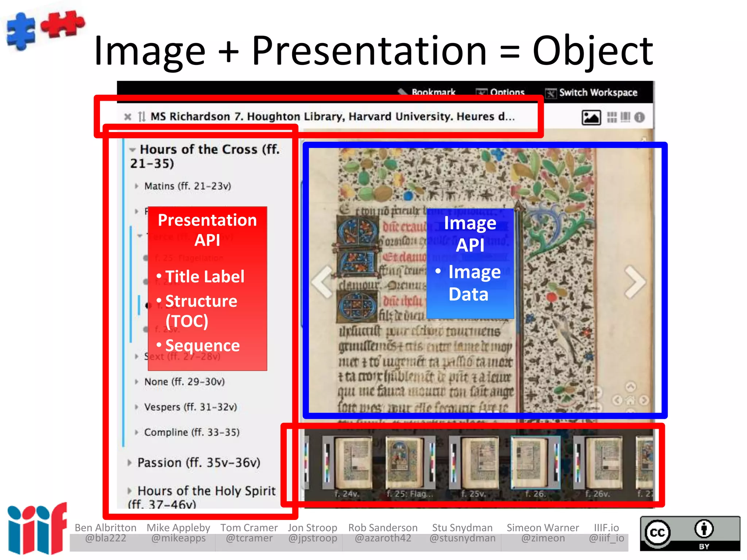Zoom in on the manuscript image
Screen dimensions: 747x560
(595, 392)
